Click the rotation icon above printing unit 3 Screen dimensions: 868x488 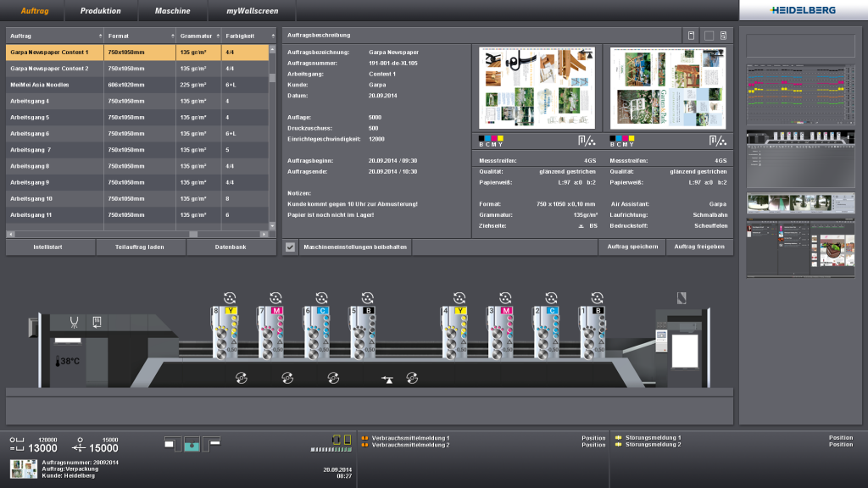tap(505, 297)
